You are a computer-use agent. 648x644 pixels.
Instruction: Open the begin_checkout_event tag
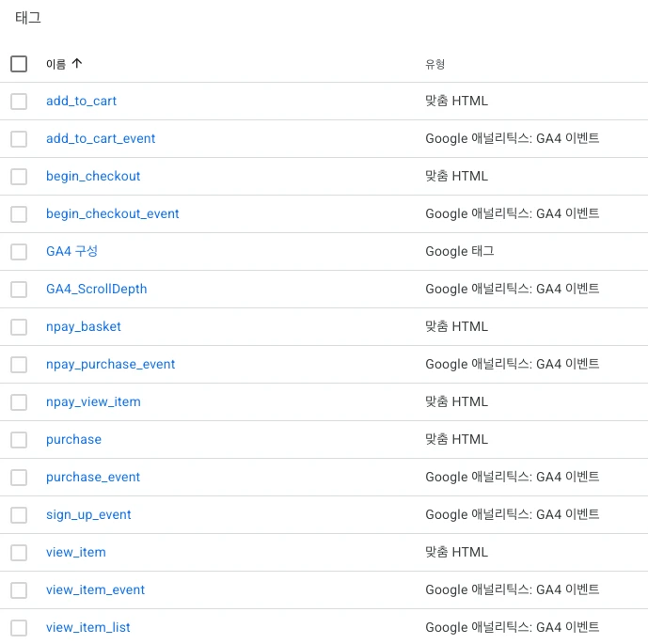coord(113,214)
